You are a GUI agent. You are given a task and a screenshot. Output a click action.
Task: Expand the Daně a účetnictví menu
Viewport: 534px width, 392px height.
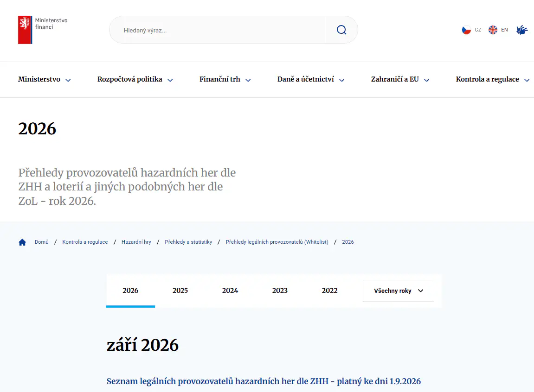click(x=311, y=79)
